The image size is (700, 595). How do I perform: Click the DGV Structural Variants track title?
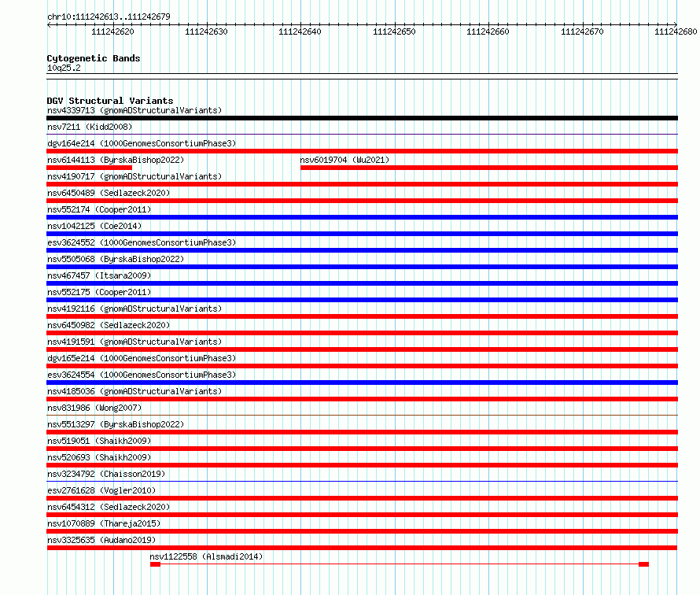(110, 101)
